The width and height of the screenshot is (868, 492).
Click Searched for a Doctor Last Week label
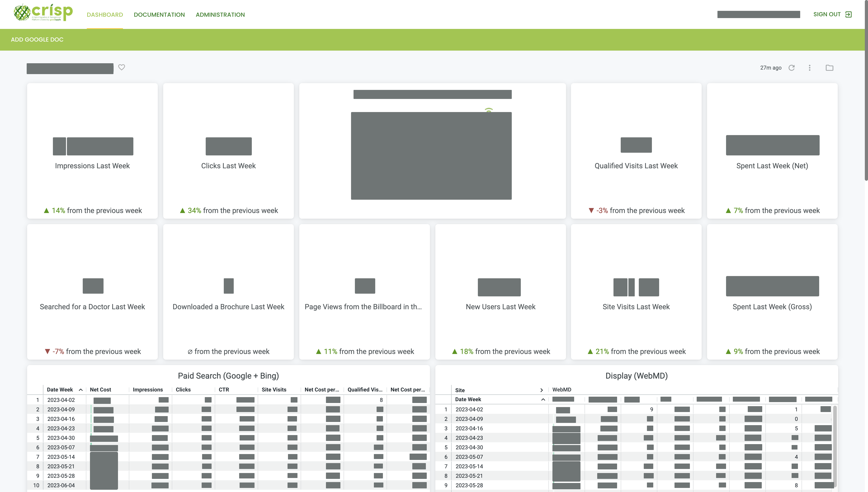92,307
